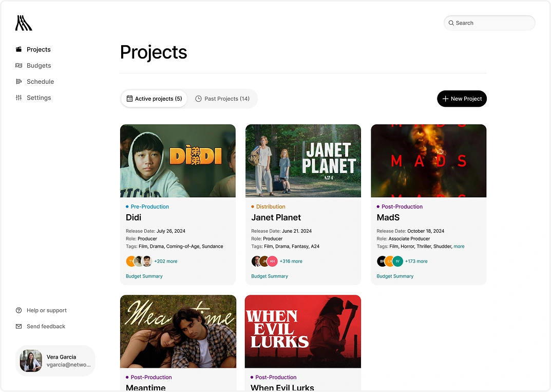The height and width of the screenshot is (392, 551).
Task: View +316 more members on Janet Planet
Action: point(291,261)
